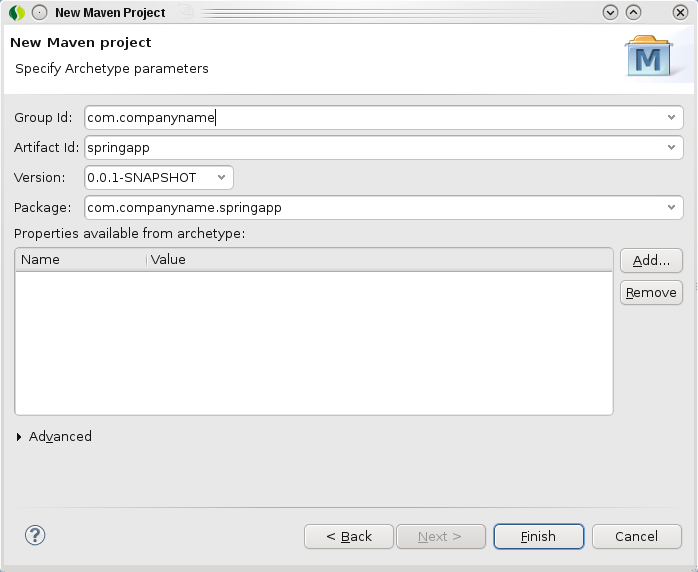This screenshot has width=698, height=572.
Task: Click the 'New Maven project' heading
Action: 81,43
